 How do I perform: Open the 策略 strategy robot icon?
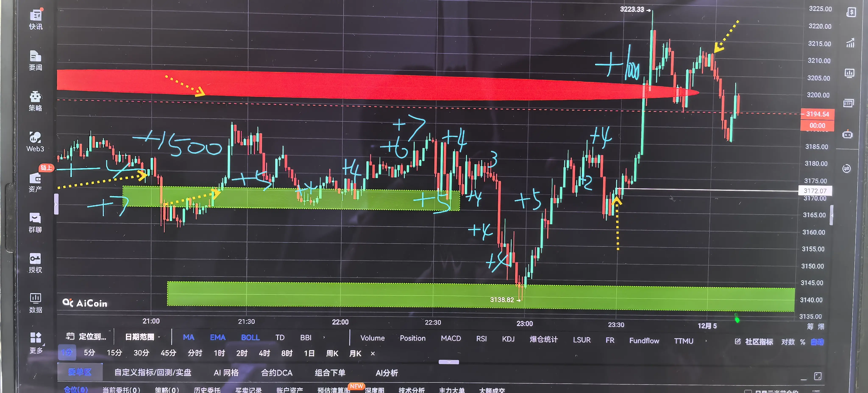click(35, 97)
